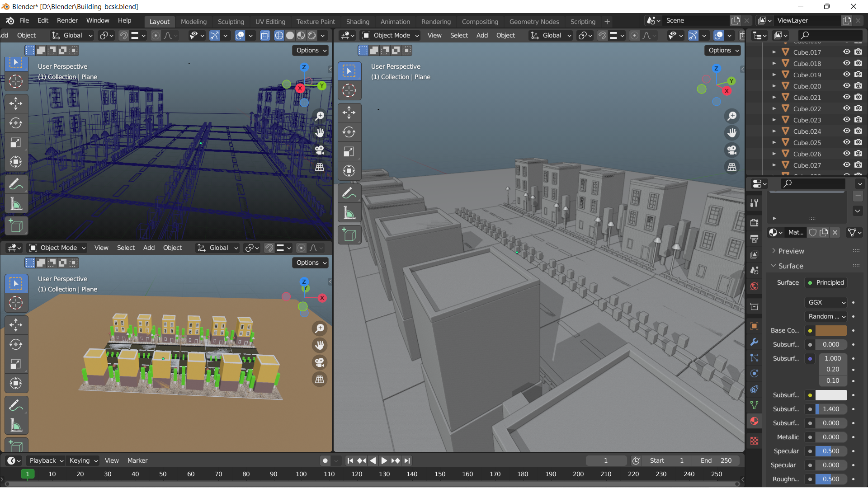Image resolution: width=868 pixels, height=488 pixels.
Task: Expand the Cube.017 tree item
Action: pyautogui.click(x=774, y=52)
